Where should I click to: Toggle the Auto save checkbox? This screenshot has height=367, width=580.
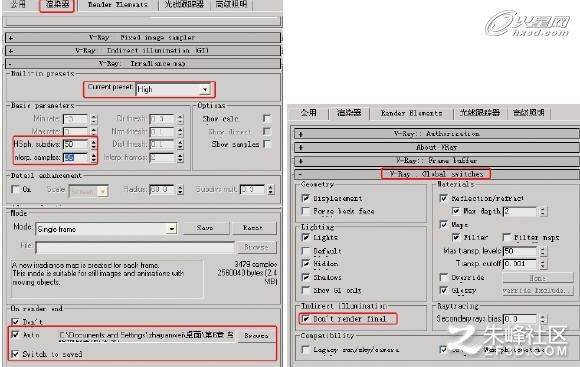coord(15,335)
